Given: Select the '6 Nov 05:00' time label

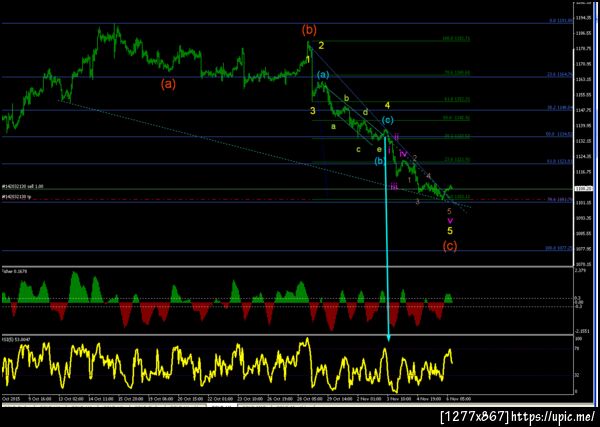Looking at the screenshot, I should (457, 398).
